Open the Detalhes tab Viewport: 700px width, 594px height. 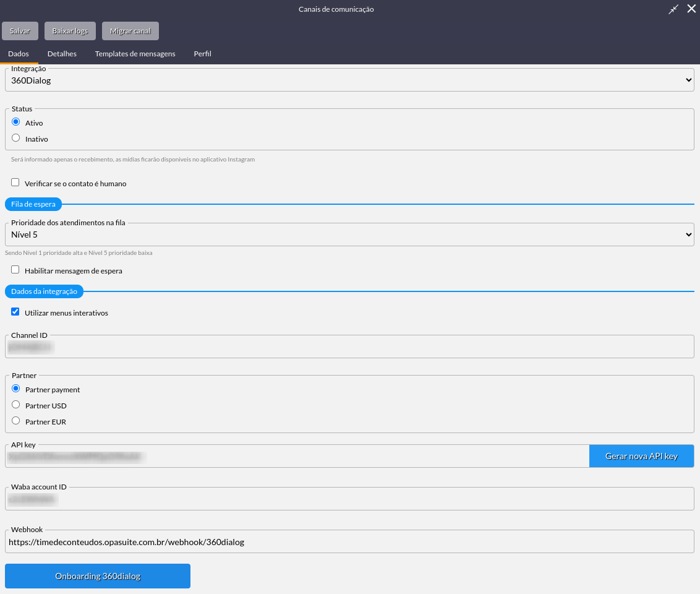point(62,54)
